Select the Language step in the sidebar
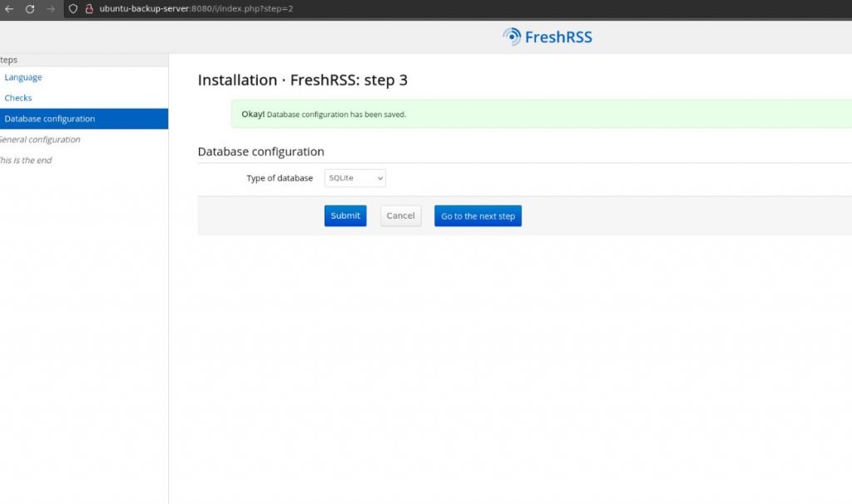This screenshot has width=852, height=504. (22, 77)
